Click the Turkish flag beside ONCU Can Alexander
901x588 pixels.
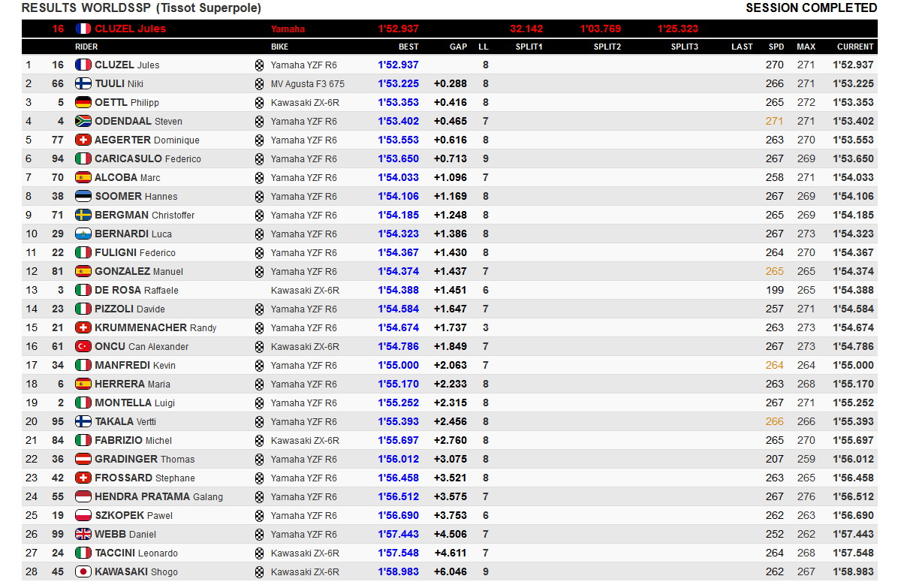pyautogui.click(x=83, y=346)
